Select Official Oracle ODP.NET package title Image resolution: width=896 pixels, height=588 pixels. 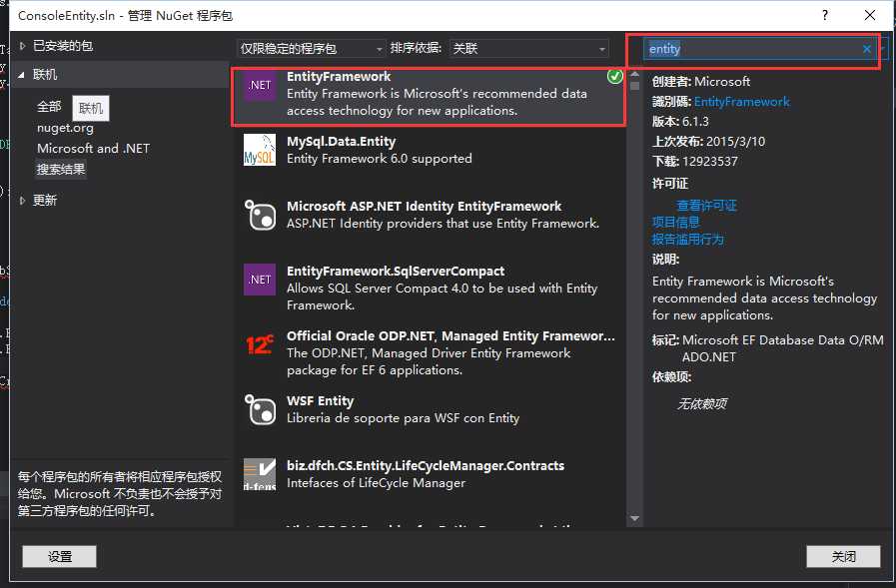(450, 335)
